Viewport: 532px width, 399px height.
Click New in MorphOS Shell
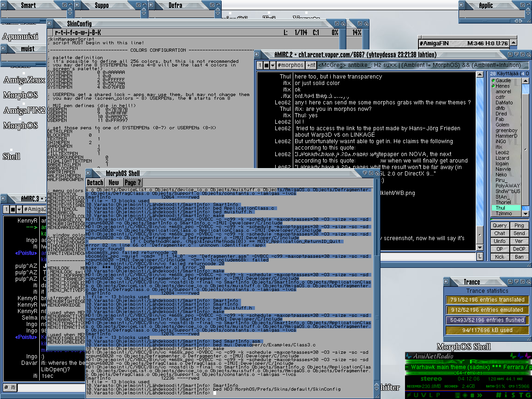pos(114,182)
